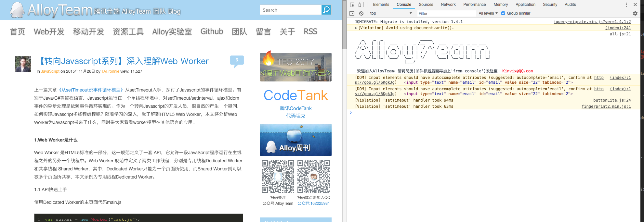Open the 资源工具 menu item
The image size is (644, 222).
coord(128,31)
